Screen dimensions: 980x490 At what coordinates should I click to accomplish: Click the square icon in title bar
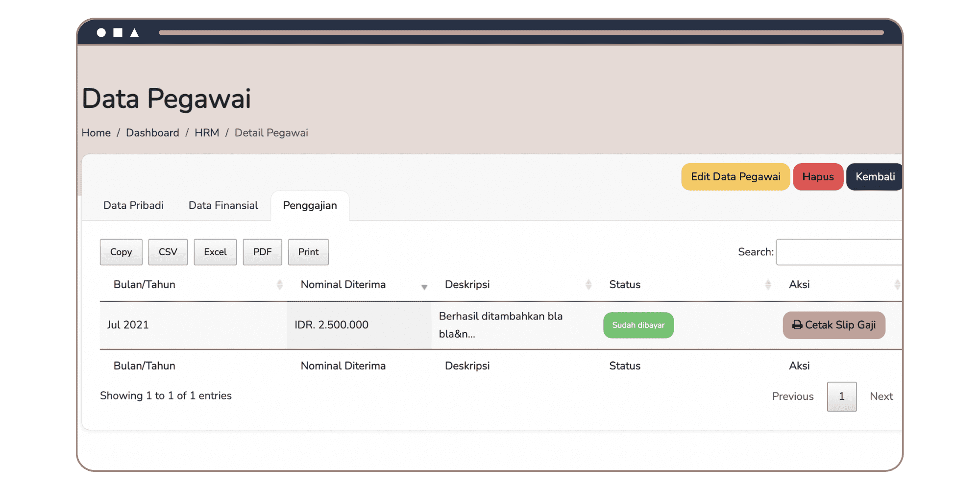coord(118,33)
